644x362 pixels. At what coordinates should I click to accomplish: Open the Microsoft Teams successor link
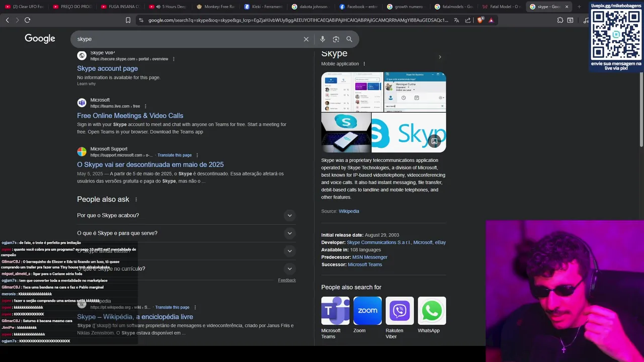click(x=365, y=264)
